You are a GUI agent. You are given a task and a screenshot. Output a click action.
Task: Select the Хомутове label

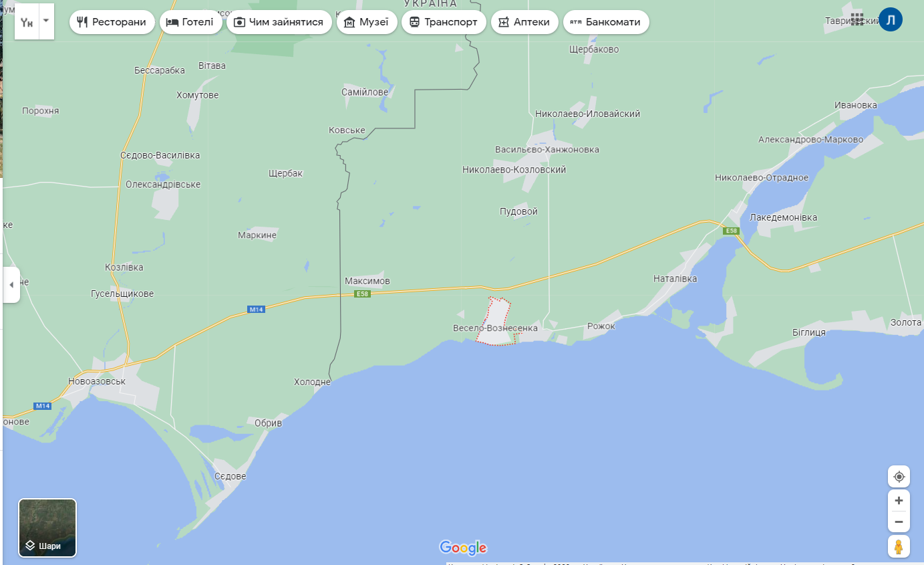coord(197,96)
